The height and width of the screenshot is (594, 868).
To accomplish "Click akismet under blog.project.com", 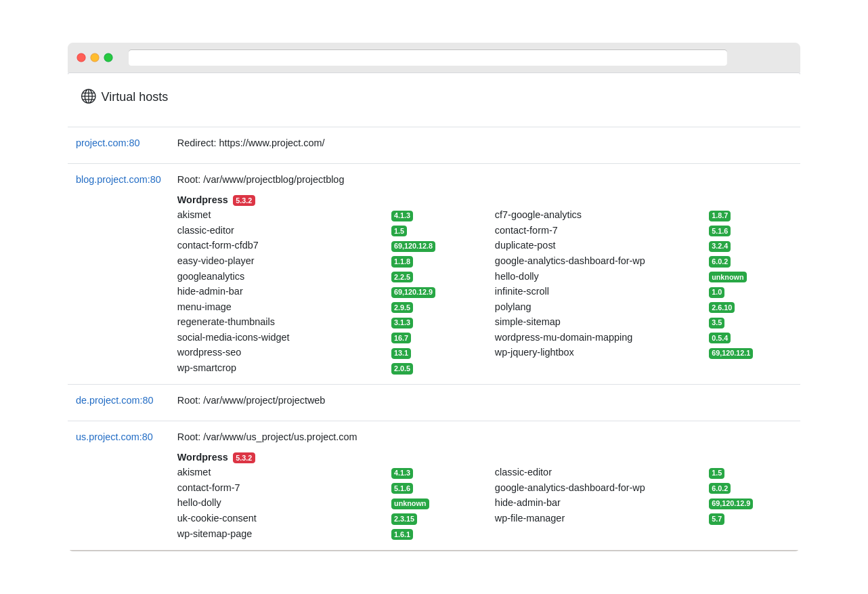I will click(x=194, y=215).
